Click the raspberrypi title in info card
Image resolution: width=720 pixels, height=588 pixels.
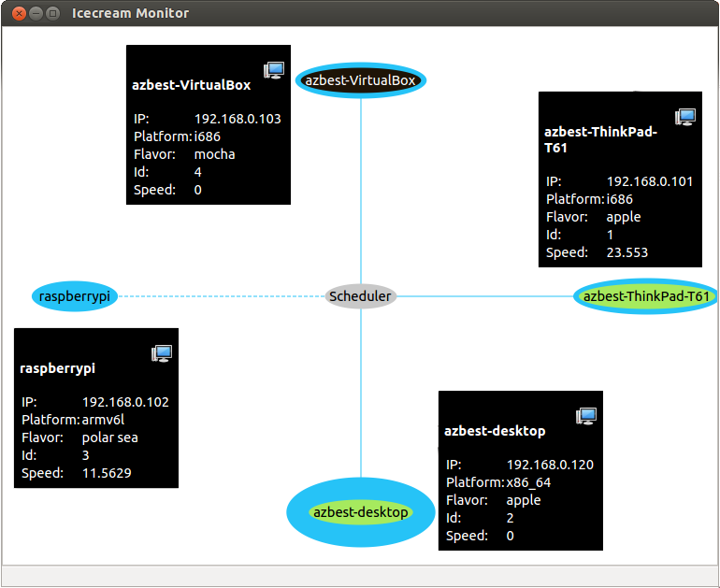click(x=57, y=368)
